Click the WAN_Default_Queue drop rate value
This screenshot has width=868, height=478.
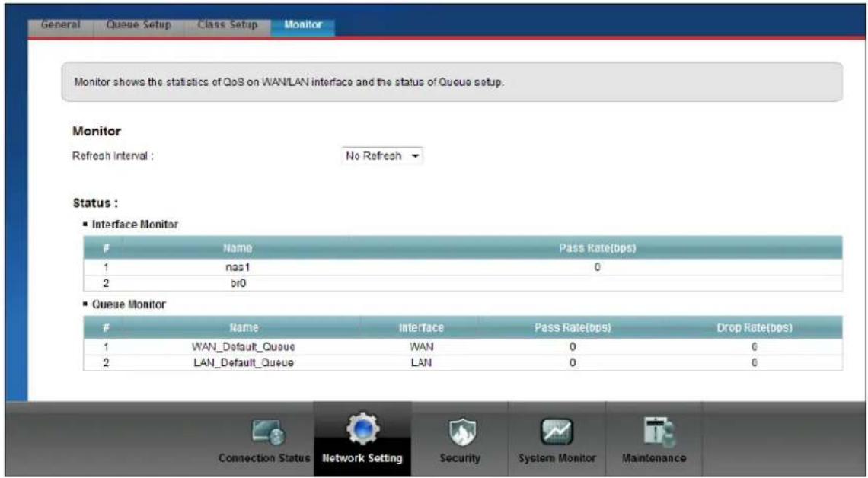754,347
